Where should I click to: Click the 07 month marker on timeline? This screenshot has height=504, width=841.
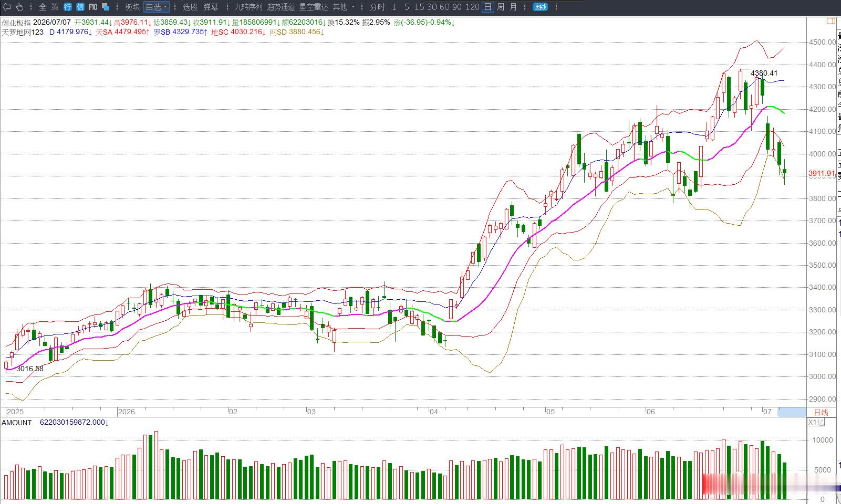tap(767, 412)
